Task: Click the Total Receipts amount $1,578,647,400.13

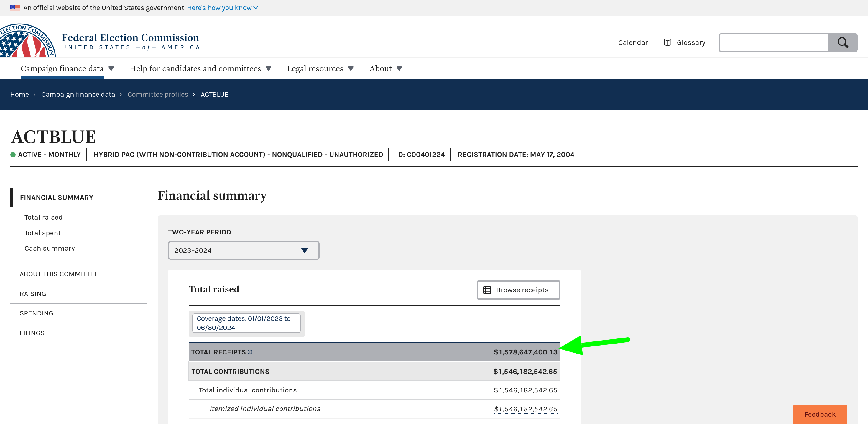Action: [x=525, y=352]
